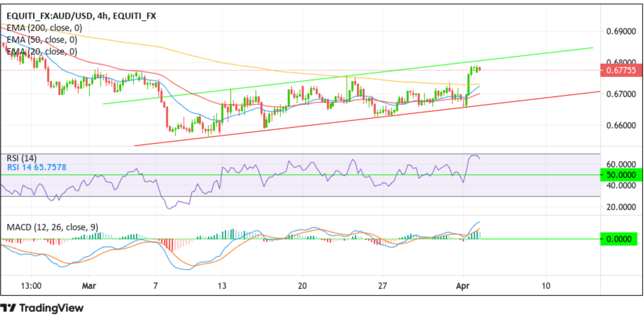Select the EMA (50, close, 0) legend label

point(42,40)
